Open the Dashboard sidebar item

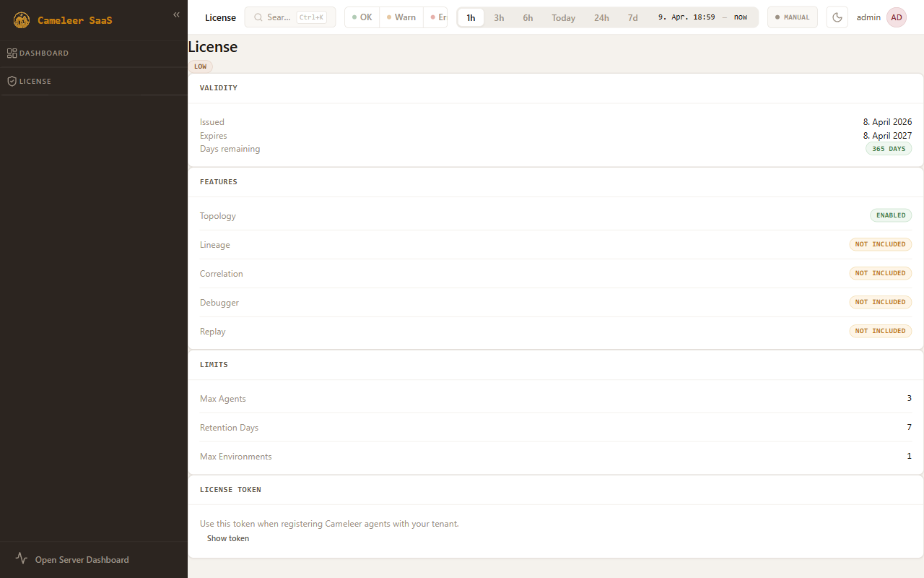pos(43,53)
